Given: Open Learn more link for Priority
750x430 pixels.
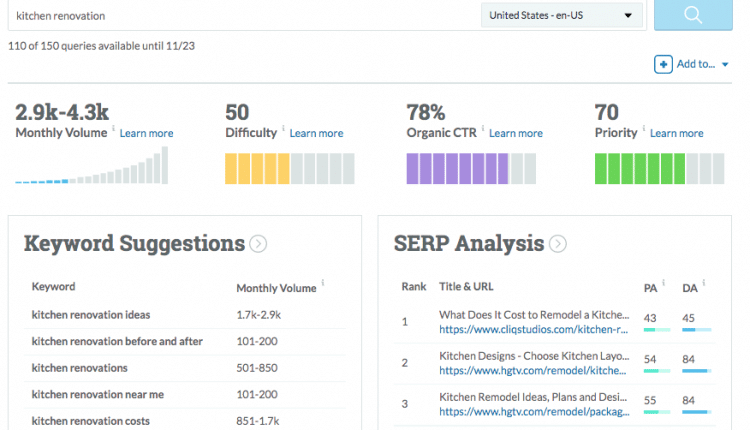Looking at the screenshot, I should pyautogui.click(x=676, y=133).
